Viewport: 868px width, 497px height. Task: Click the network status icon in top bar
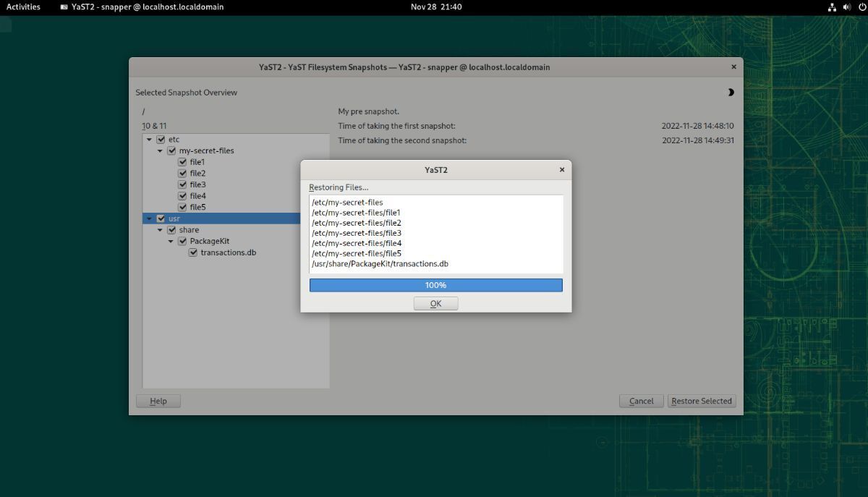(832, 7)
